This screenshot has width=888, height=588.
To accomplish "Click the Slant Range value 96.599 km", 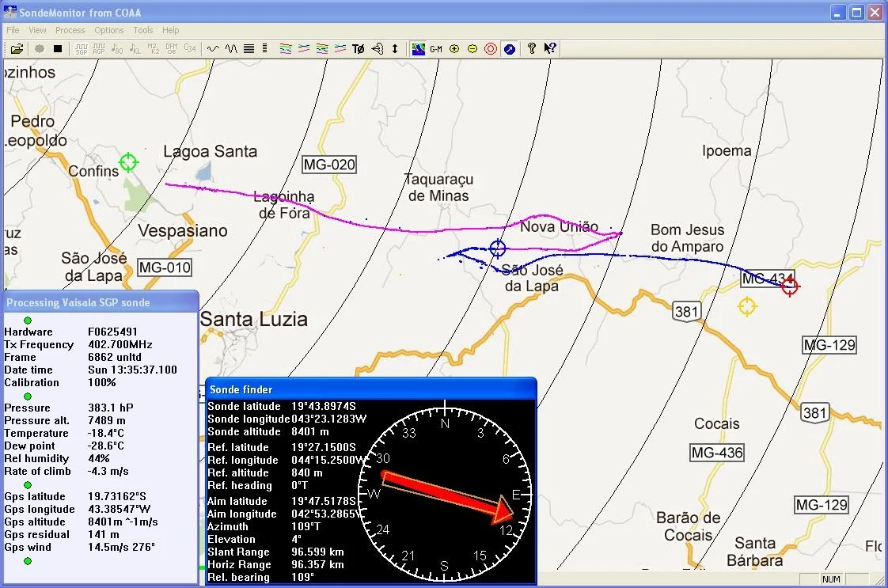I will point(317,552).
